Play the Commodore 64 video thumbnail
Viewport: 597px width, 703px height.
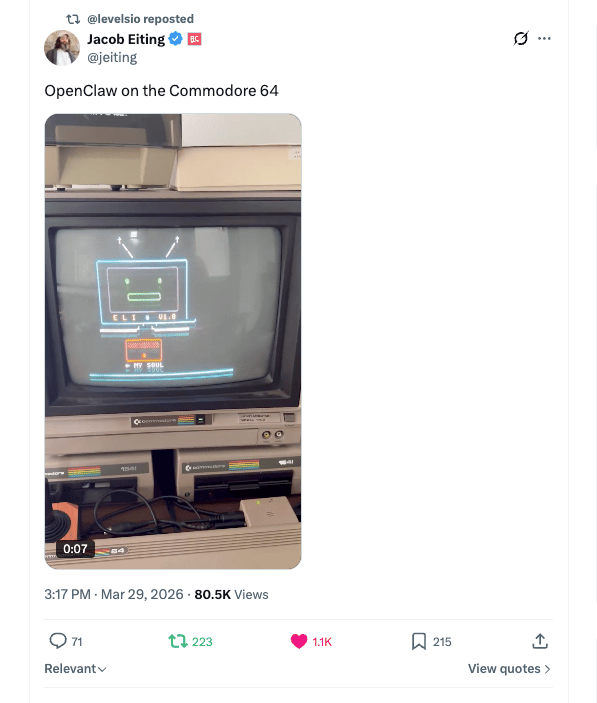click(x=173, y=341)
